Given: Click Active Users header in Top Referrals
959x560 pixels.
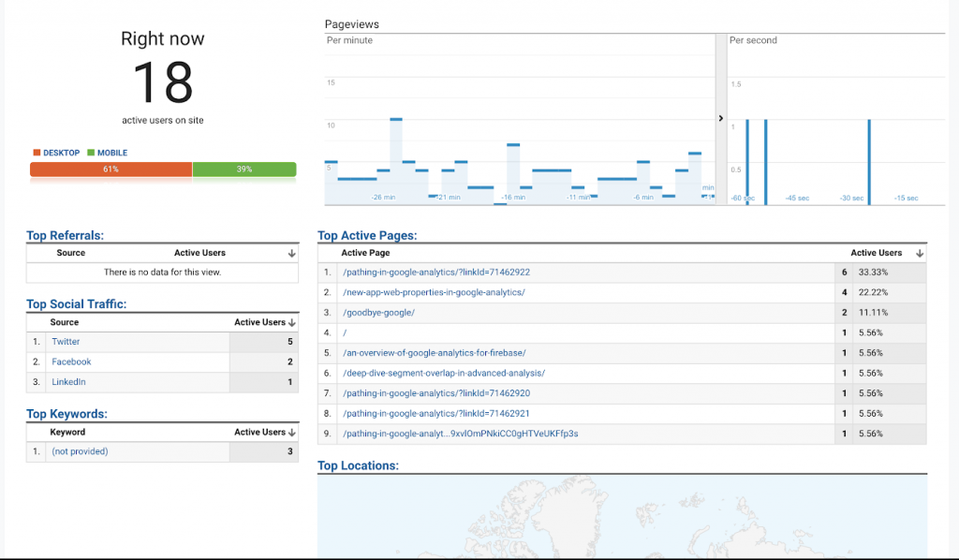Looking at the screenshot, I should coord(199,253).
